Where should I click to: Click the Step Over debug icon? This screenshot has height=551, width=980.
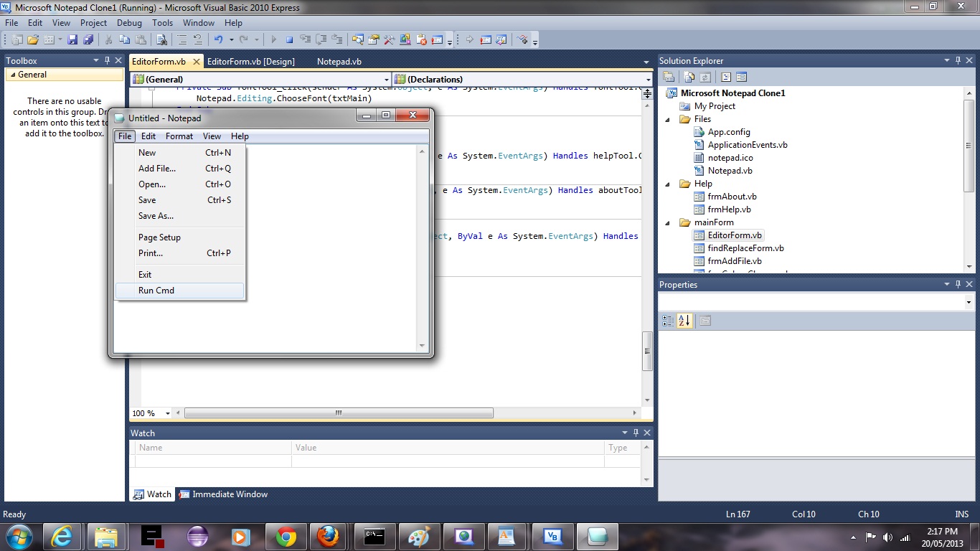coord(321,39)
